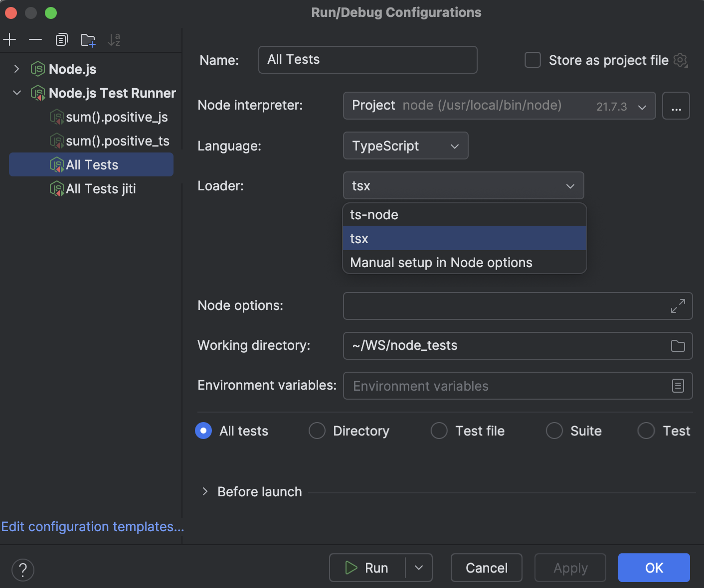This screenshot has height=588, width=704.
Task: Browse for working directory folder
Action: tap(678, 346)
